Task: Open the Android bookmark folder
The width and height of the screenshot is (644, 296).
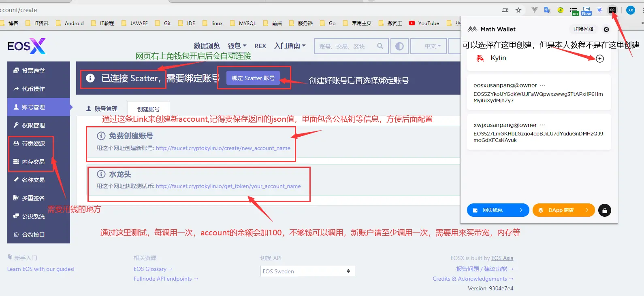Action: click(70, 23)
